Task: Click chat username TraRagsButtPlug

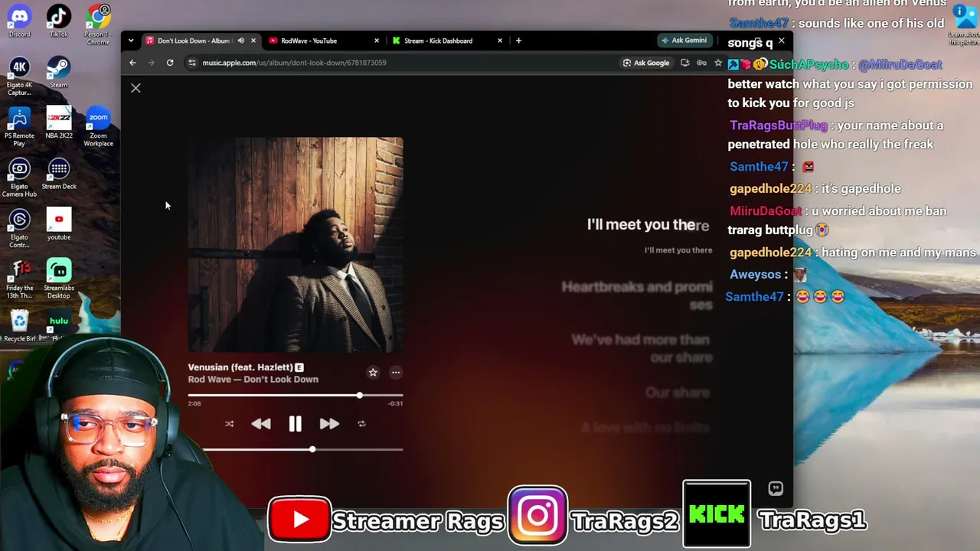Action: pos(779,126)
